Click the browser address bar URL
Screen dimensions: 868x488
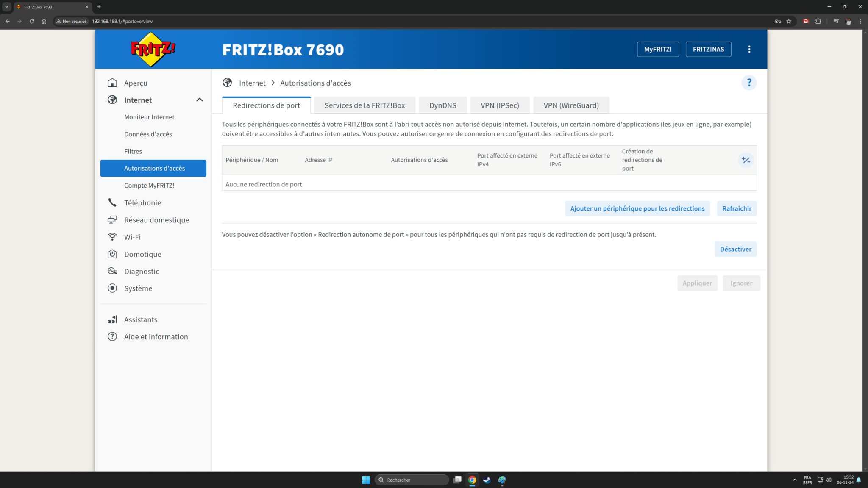[x=122, y=21]
